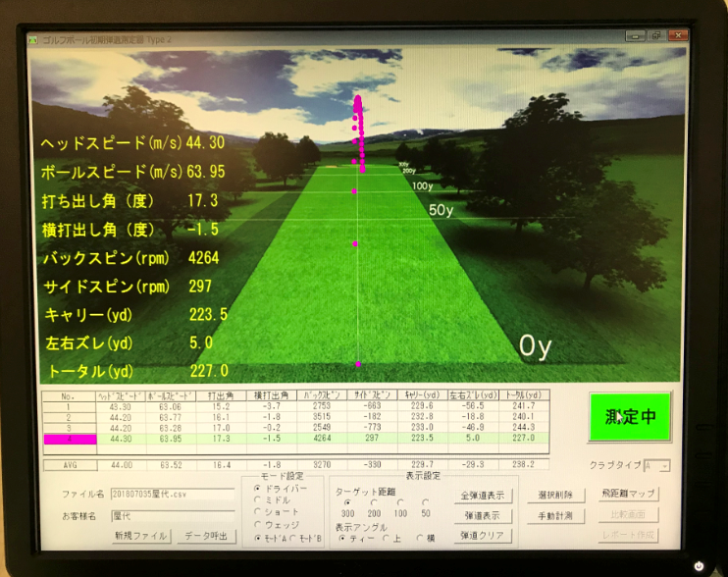Image resolution: width=728 pixels, height=577 pixels.
Task: Click the データ呼出 button
Action: pos(206,536)
